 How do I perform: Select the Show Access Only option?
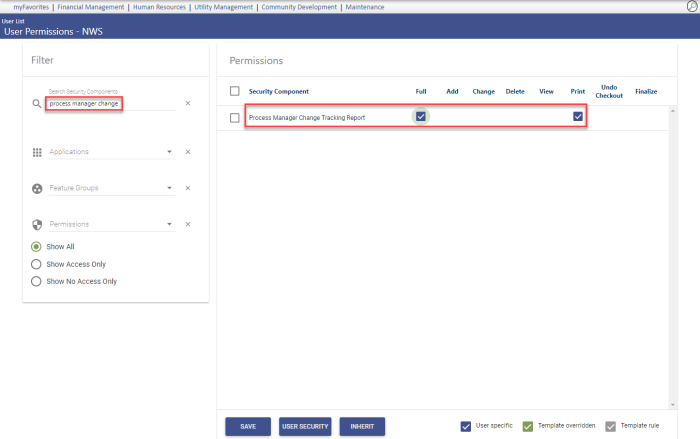click(x=36, y=264)
